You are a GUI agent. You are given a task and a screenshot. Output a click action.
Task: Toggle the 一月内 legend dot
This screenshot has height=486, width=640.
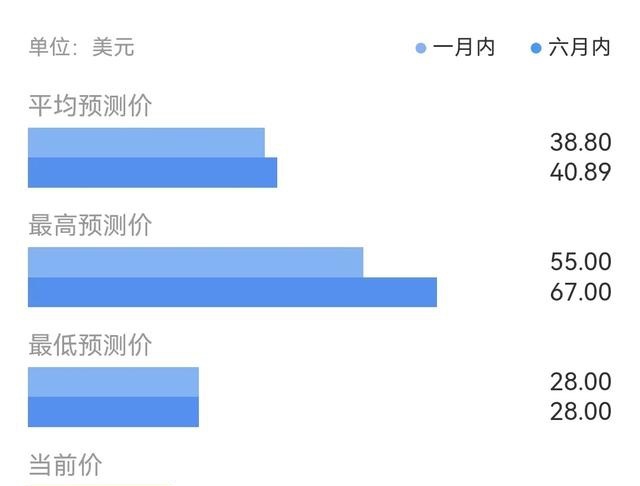[x=421, y=48]
